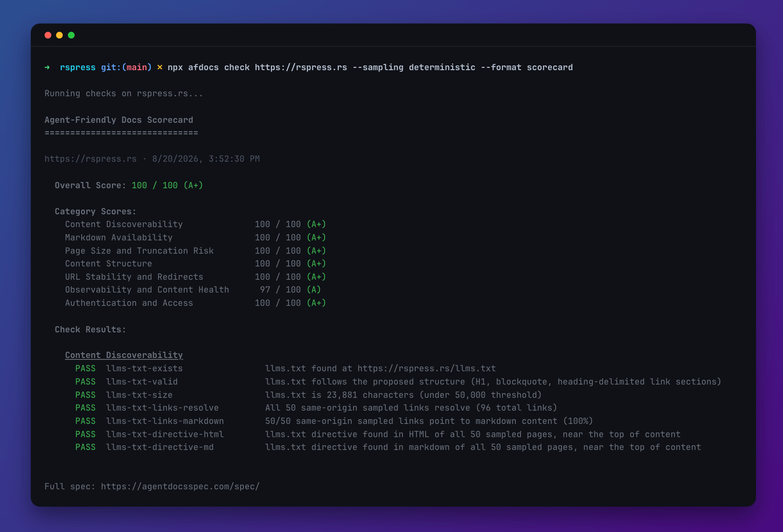
Task: Click '23,881 characters' result message
Action: [x=403, y=395]
